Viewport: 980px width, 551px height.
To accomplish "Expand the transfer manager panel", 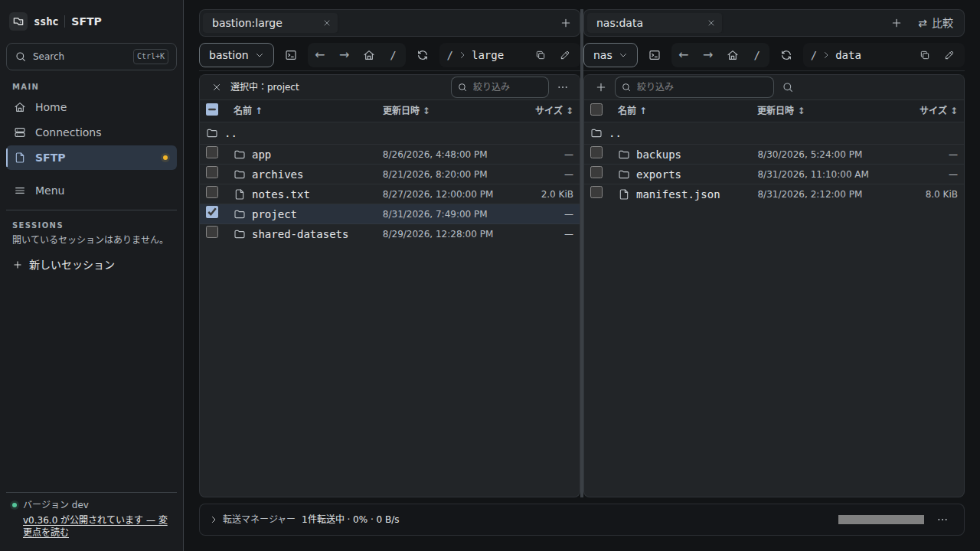I will click(214, 520).
